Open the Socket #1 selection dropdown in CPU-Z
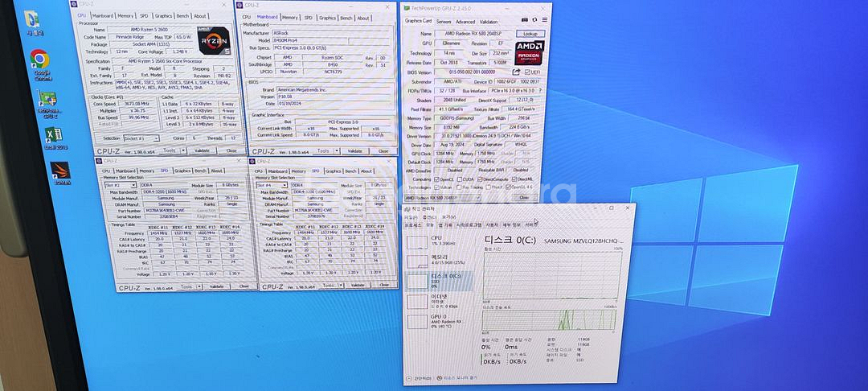This screenshot has height=391, width=868. point(141,138)
